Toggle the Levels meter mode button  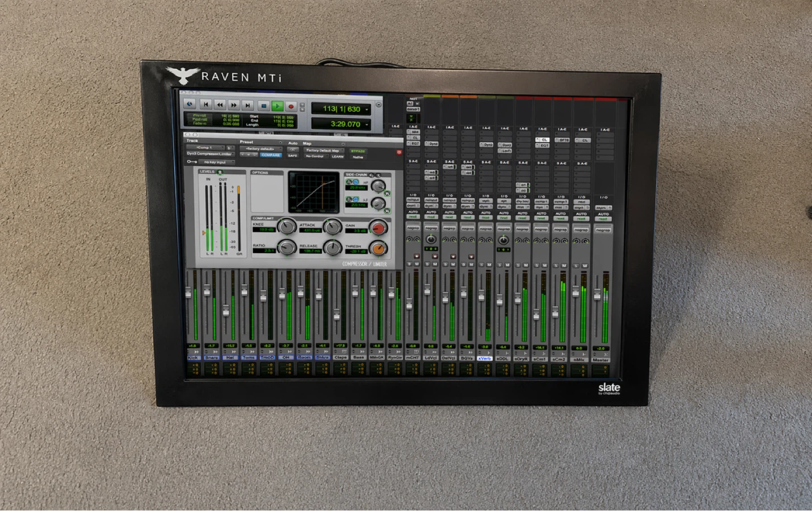click(220, 172)
